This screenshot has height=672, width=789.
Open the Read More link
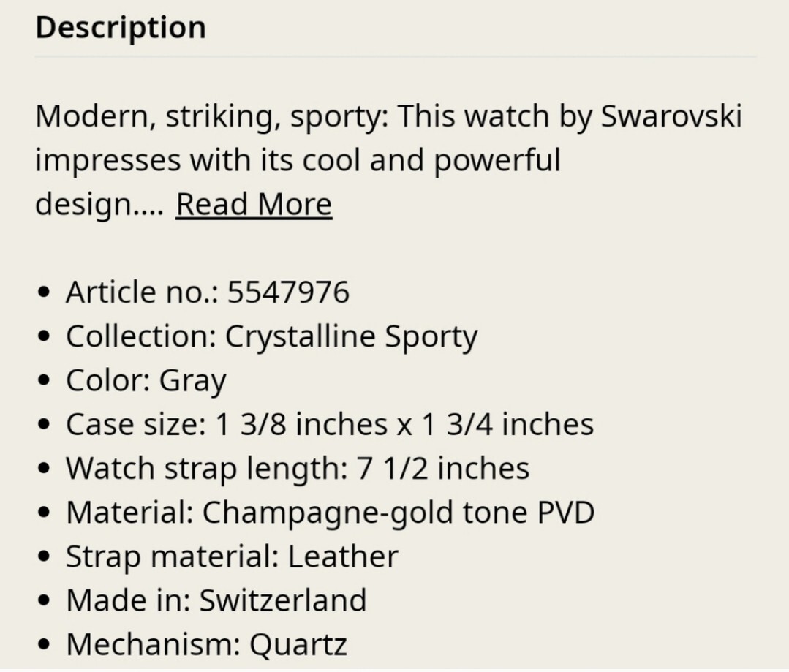[254, 204]
